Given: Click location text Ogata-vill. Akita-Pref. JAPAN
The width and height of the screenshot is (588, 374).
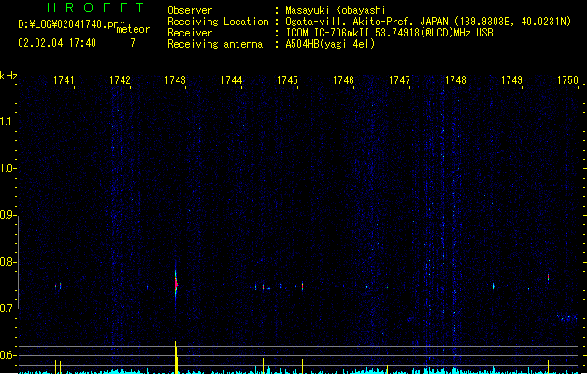Looking at the screenshot, I should (x=366, y=22).
